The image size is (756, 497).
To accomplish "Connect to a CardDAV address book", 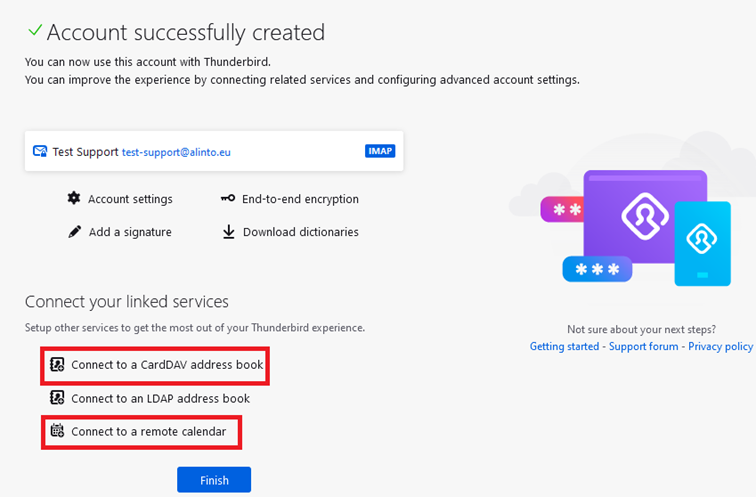I will click(167, 365).
